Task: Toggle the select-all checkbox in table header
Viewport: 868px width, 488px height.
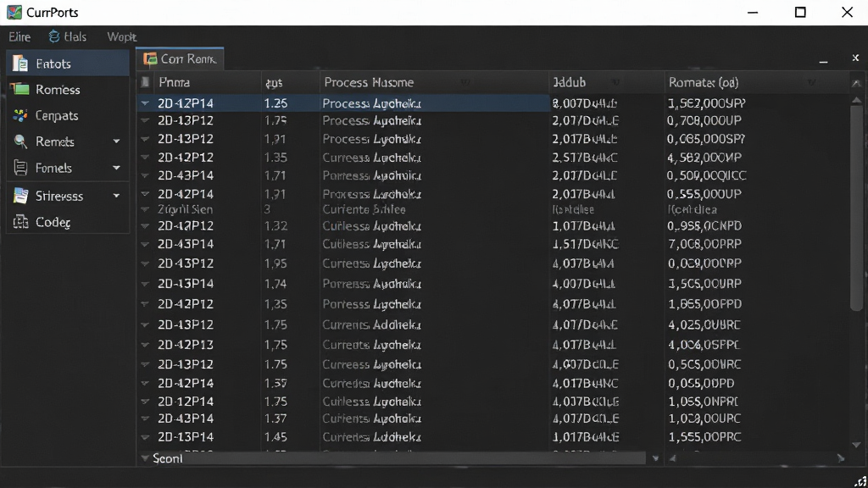Action: [145, 82]
